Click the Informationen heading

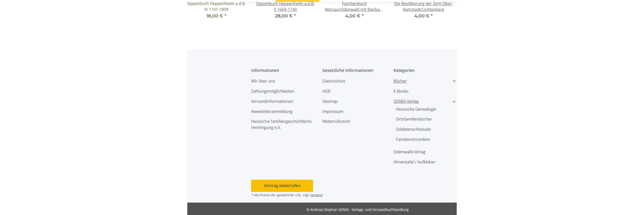coord(265,70)
